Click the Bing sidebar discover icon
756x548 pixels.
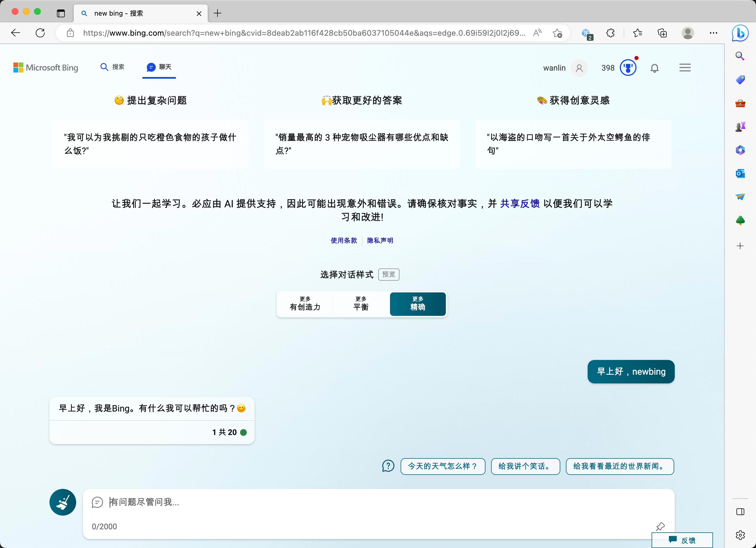pos(740,33)
